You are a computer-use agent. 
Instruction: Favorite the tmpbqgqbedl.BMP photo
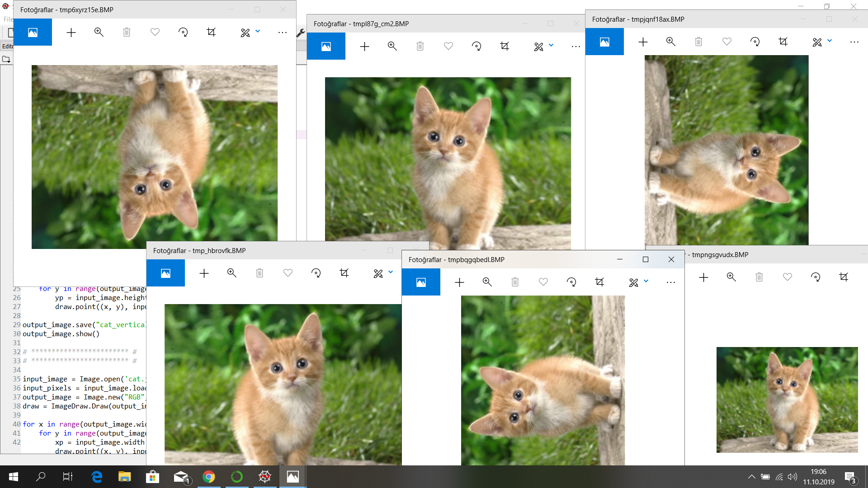pyautogui.click(x=543, y=282)
